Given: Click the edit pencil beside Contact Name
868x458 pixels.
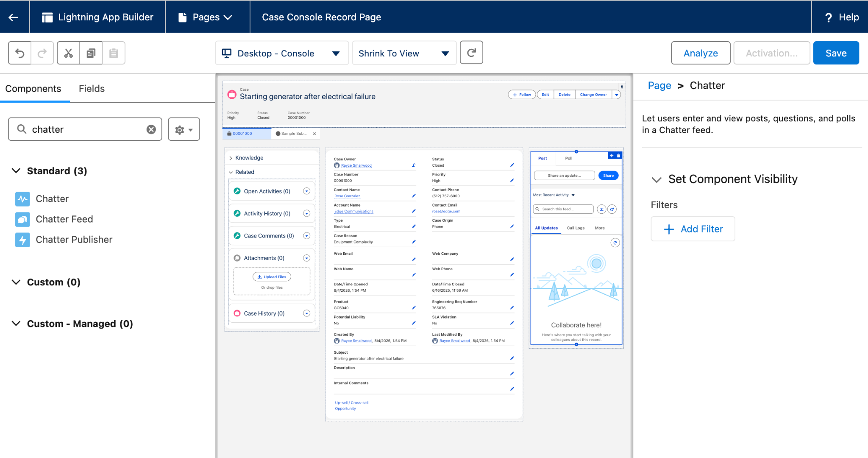Looking at the screenshot, I should 414,195.
